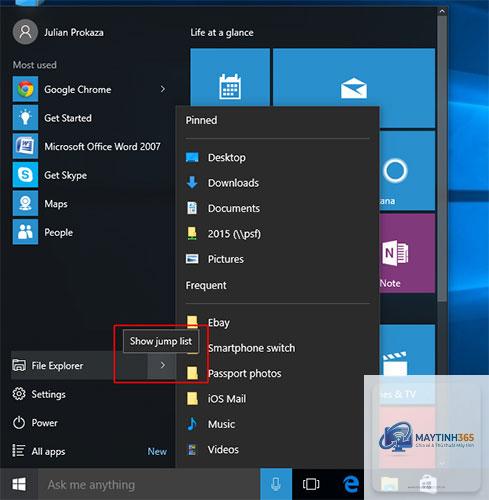The height and width of the screenshot is (500, 489).
Task: Launch Microsoft Edge from the taskbar
Action: pos(351,484)
